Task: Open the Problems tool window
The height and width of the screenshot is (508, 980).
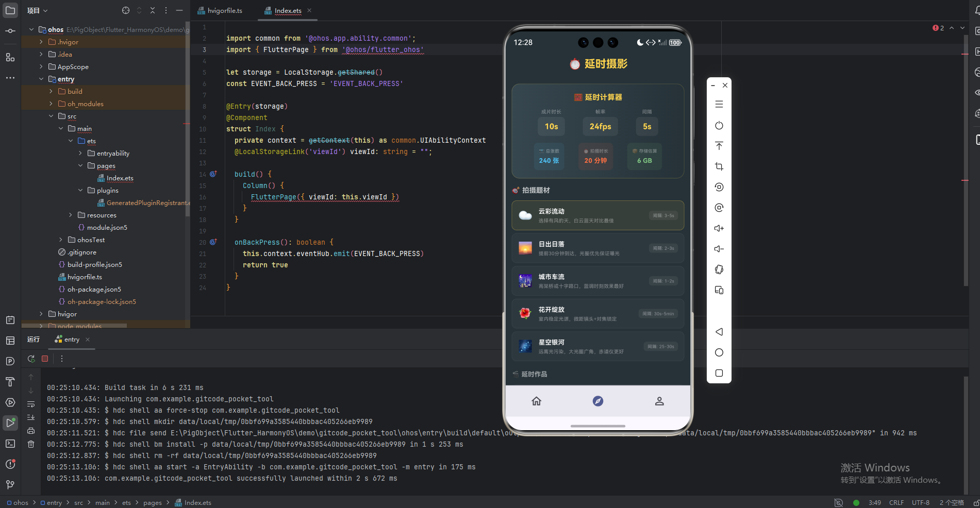Action: [x=10, y=464]
